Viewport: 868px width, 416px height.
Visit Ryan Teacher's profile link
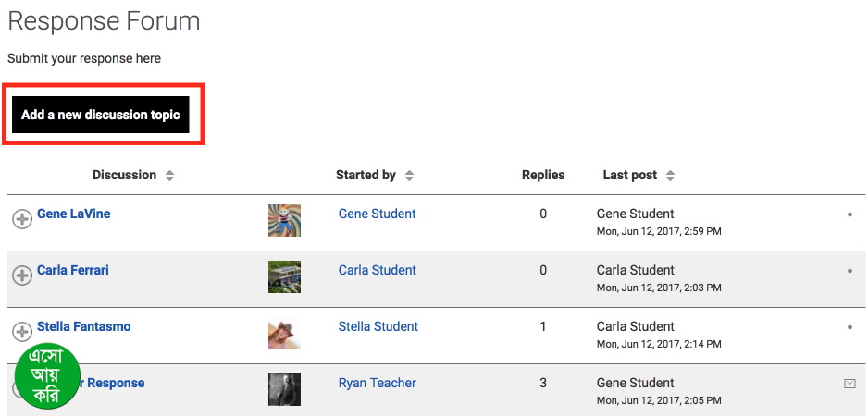pyautogui.click(x=377, y=383)
